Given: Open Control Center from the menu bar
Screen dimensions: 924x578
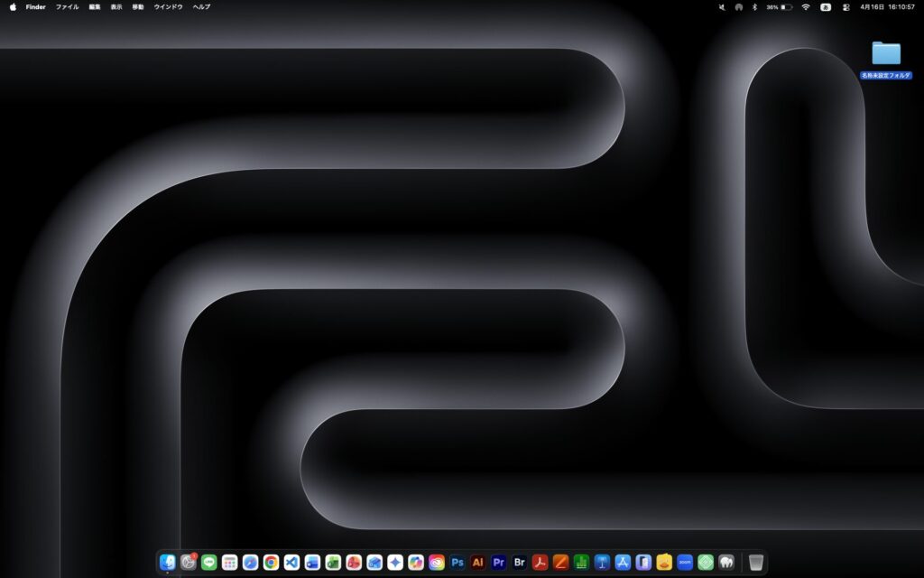Looking at the screenshot, I should [x=845, y=7].
